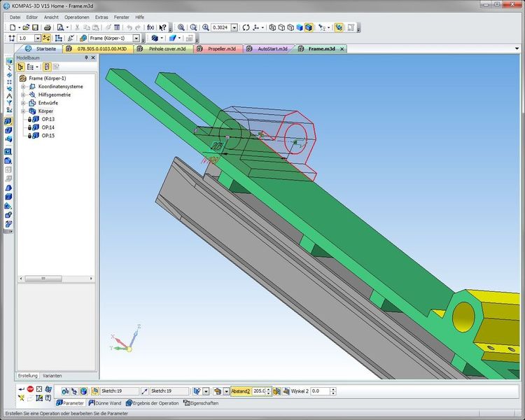Viewport: 525px width, 420px height.
Task: Click the New document icon
Action: click(x=13, y=27)
